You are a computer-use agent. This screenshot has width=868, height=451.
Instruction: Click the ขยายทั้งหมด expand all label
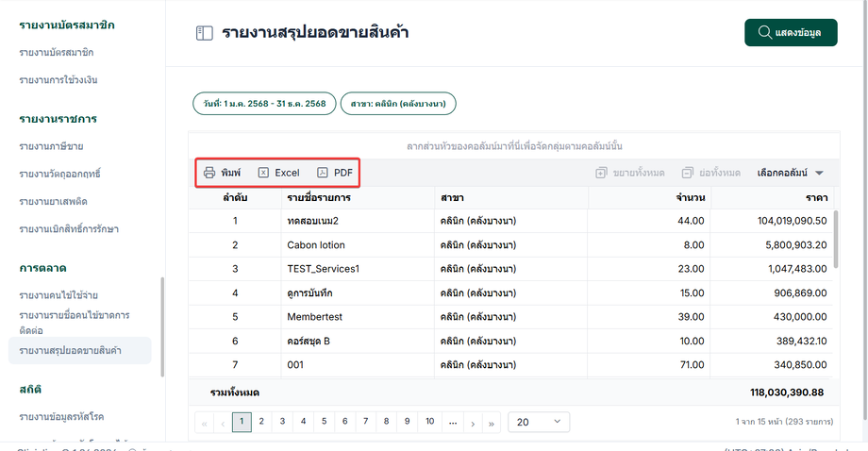tap(639, 173)
